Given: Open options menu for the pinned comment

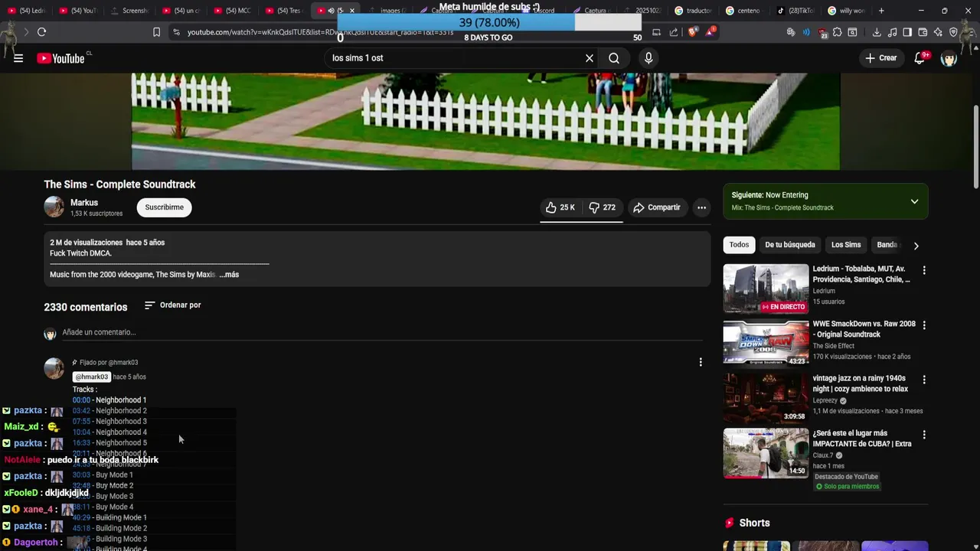Looking at the screenshot, I should 701,362.
